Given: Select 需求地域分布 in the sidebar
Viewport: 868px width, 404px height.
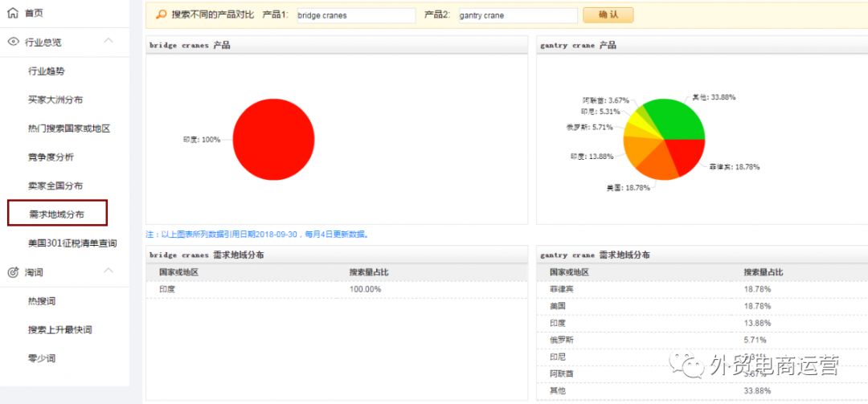Looking at the screenshot, I should tap(57, 214).
